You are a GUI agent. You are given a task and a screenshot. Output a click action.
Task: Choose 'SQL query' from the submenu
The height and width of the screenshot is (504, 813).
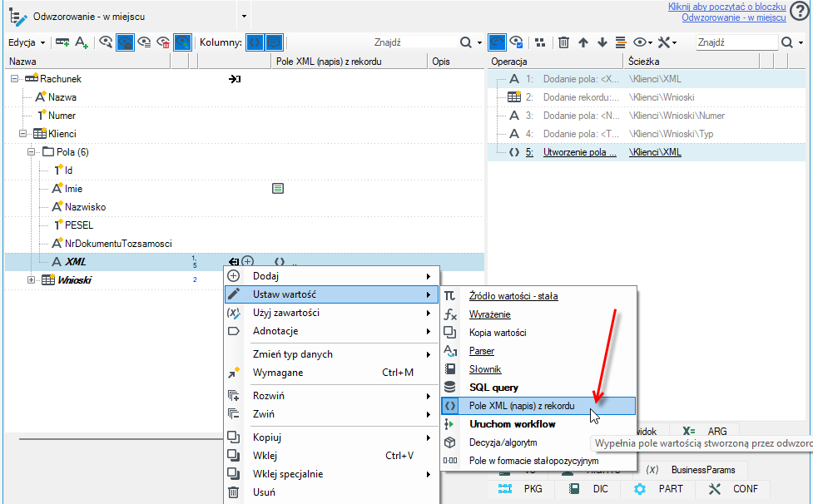click(x=538, y=388)
